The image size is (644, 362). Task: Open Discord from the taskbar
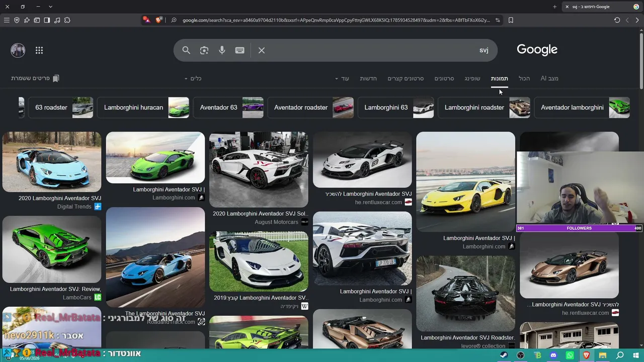coord(553,355)
